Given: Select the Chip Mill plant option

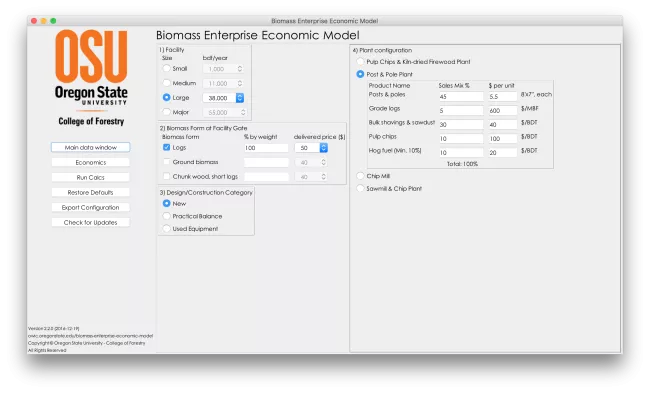Looking at the screenshot, I should pyautogui.click(x=360, y=176).
